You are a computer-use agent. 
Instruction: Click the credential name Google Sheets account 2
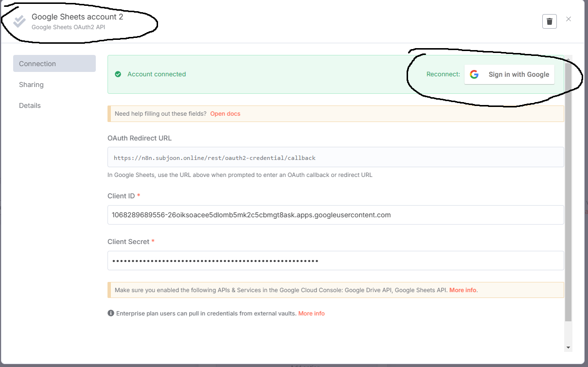77,17
